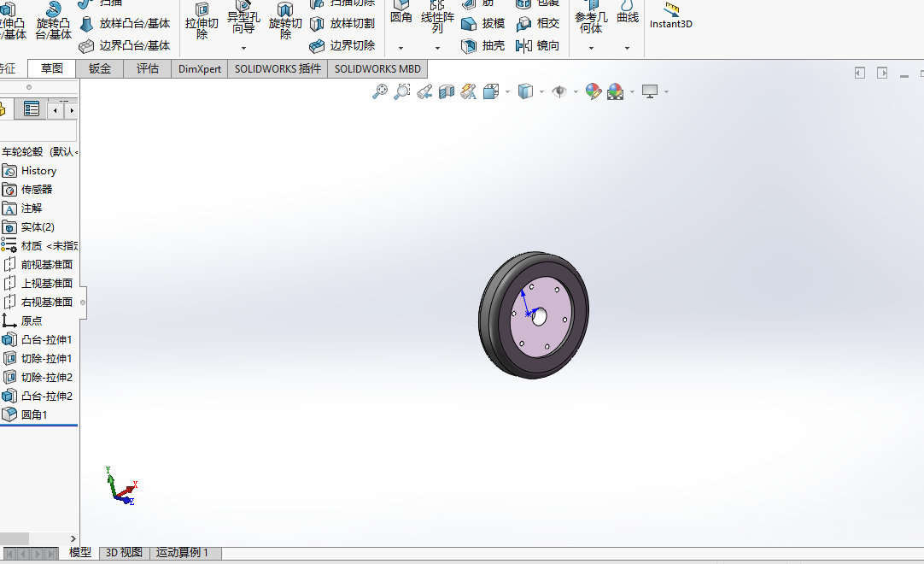Click the Apply Scene icon
The image size is (924, 564).
point(615,91)
